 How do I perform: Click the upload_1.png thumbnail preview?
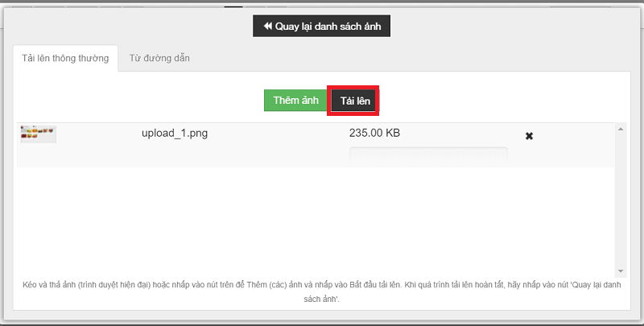pos(38,134)
